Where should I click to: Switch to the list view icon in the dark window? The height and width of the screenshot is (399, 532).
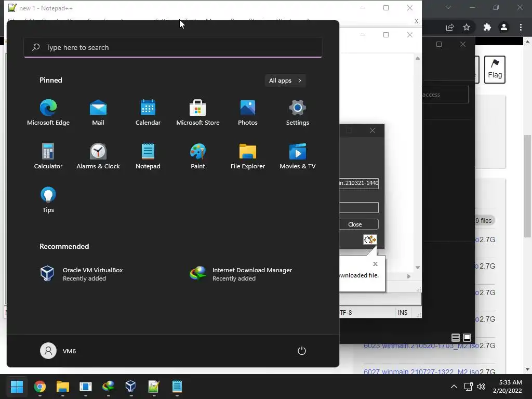[x=455, y=338]
